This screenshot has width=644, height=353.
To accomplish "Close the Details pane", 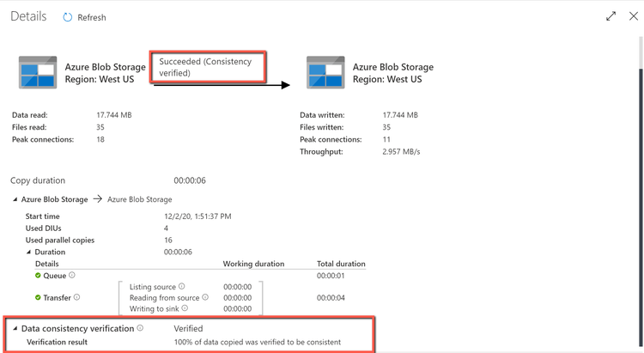I will 633,16.
